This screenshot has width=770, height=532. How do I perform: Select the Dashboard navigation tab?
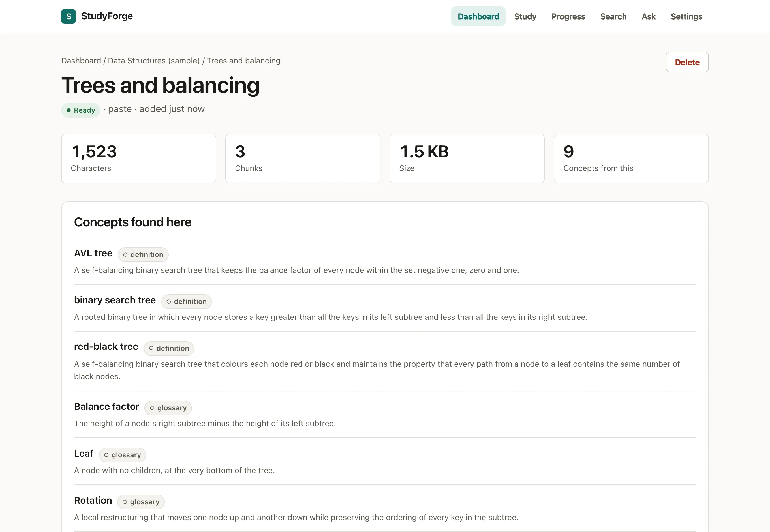click(x=478, y=16)
